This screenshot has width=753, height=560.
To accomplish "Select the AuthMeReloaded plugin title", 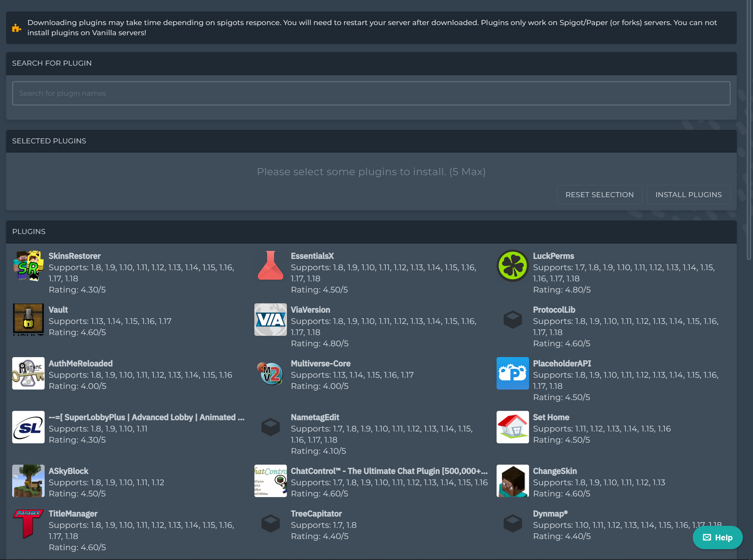I will click(x=81, y=364).
